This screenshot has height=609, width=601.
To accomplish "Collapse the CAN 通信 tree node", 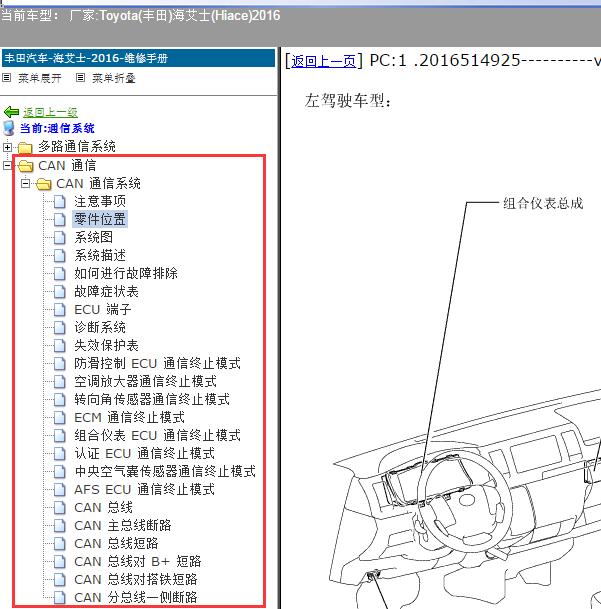I will tap(7, 166).
